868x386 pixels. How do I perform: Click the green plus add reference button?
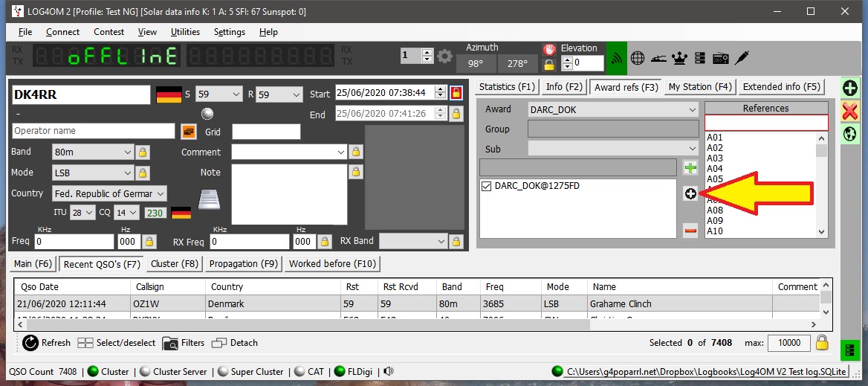point(690,168)
